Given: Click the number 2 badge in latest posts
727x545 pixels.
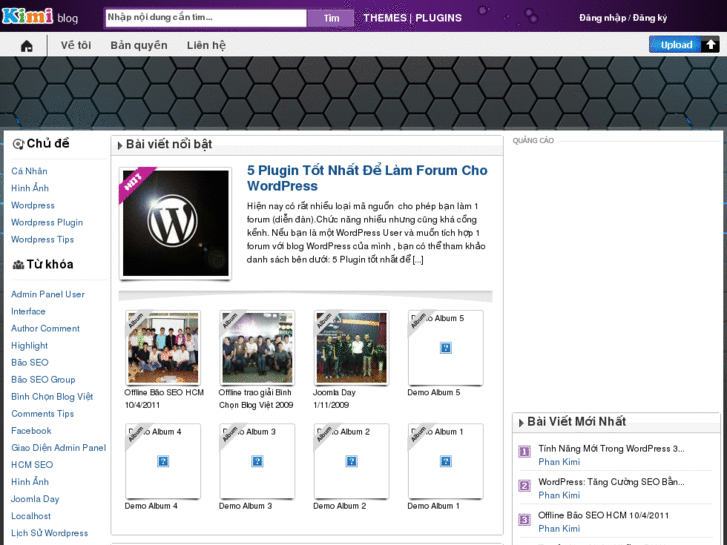Looking at the screenshot, I should 524,486.
